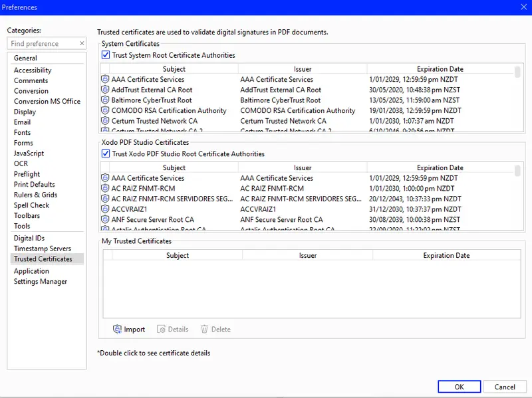
Task: Click certificate icon for AAA Certificate Services in Xodo certificates
Action: point(105,178)
